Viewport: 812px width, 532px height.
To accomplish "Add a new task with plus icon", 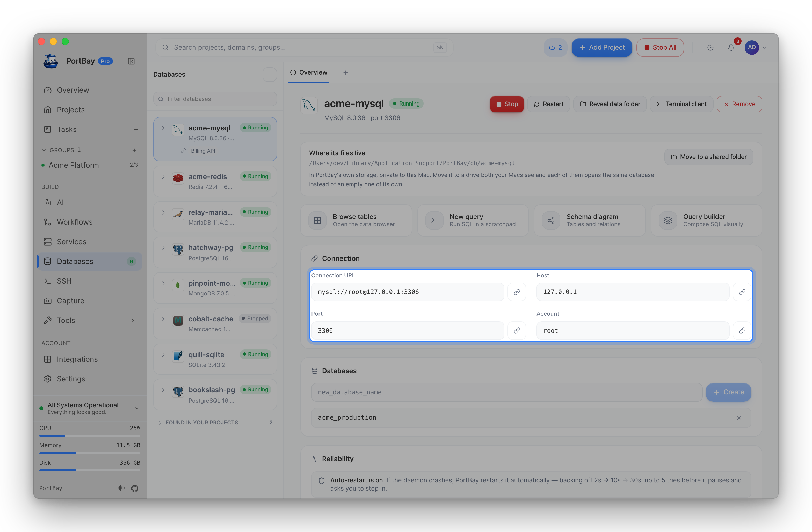I will (136, 130).
